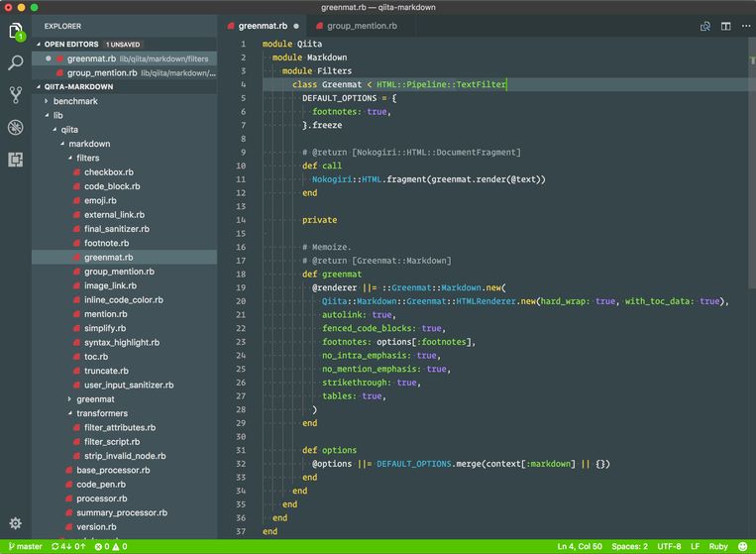Click line number 20 in gutter

pyautogui.click(x=241, y=301)
